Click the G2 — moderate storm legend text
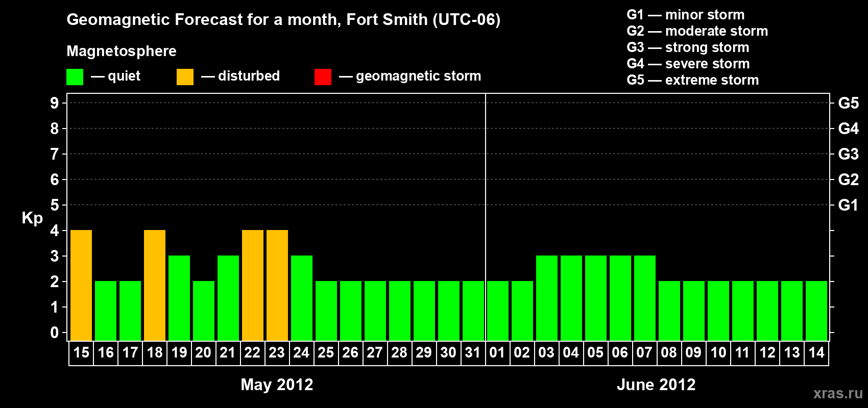 (x=697, y=31)
